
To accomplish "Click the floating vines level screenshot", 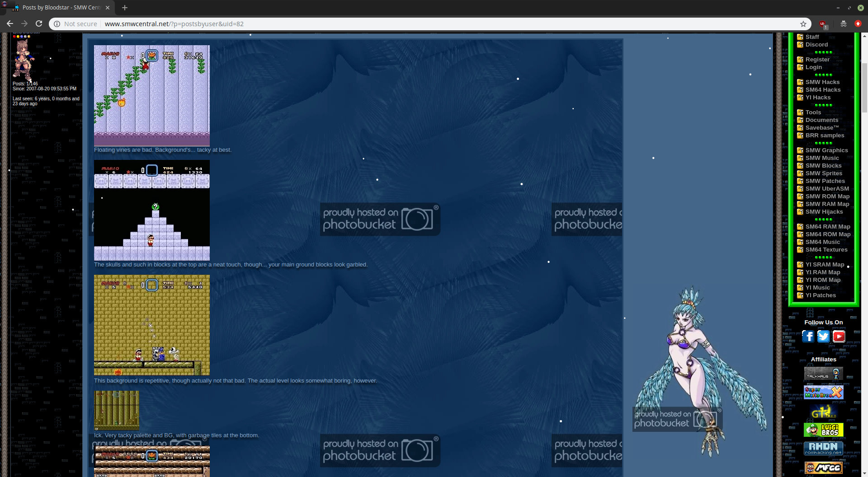I will coord(151,95).
